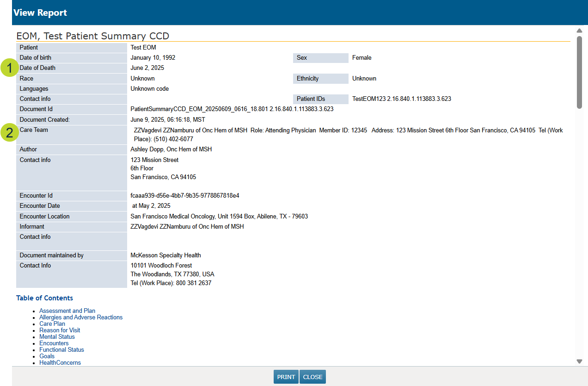Open the Assessment and Plan link
The width and height of the screenshot is (588, 386).
(x=67, y=311)
